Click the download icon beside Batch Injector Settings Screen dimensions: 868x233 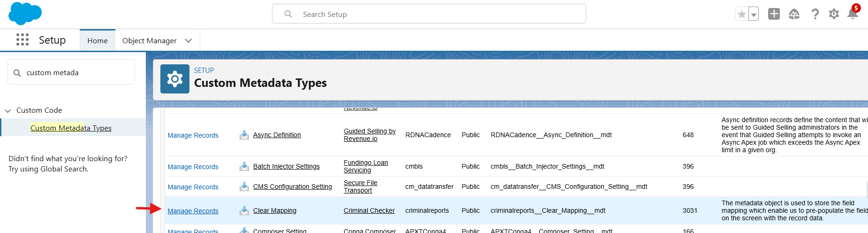click(x=244, y=166)
